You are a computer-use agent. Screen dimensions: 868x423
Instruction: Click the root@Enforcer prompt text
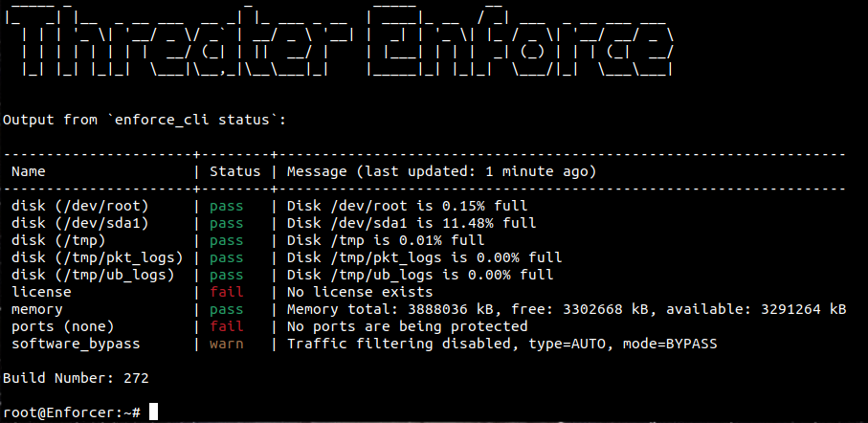72,412
